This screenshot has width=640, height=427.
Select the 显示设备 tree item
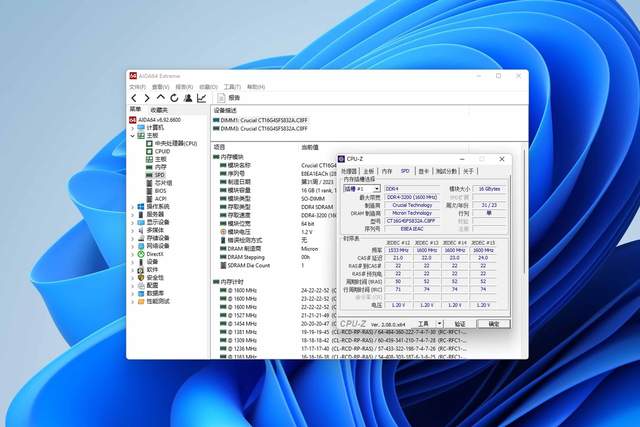(158, 222)
